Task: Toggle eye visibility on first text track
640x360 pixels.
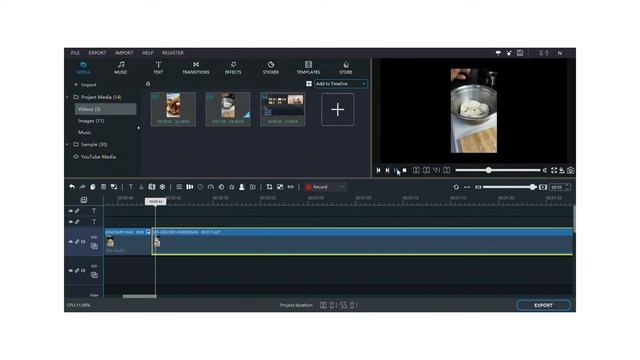Action: tap(71, 211)
